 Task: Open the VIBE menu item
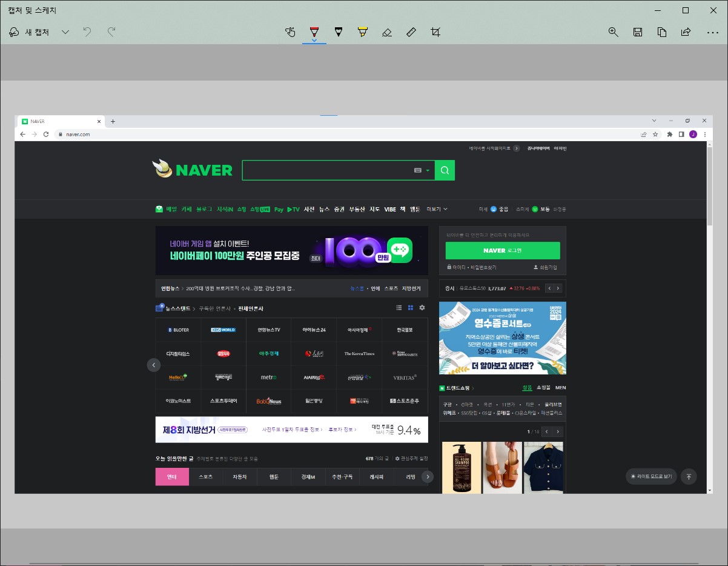389,209
